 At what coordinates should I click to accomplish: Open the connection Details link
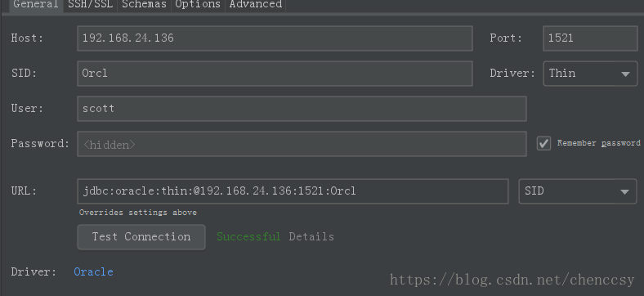pos(311,237)
